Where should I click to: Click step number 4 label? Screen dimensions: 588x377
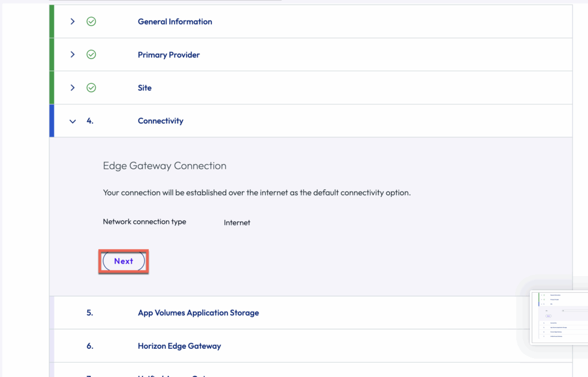click(90, 121)
